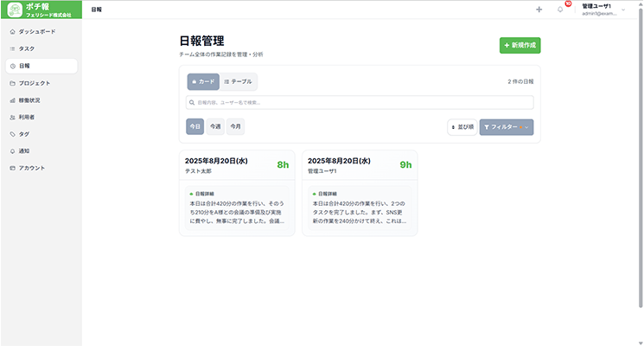Screen dimensions: 644x346
Task: Click the plus icon in top bar
Action: click(539, 10)
